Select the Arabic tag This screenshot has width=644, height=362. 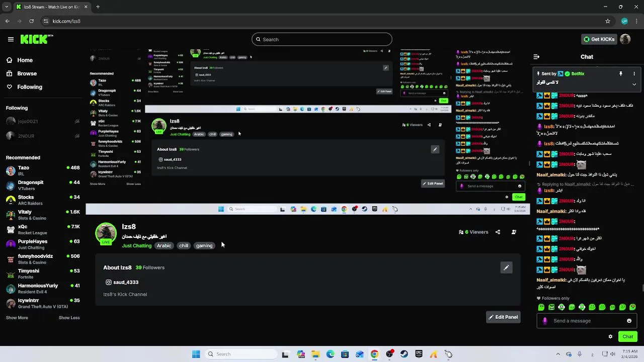click(x=164, y=246)
